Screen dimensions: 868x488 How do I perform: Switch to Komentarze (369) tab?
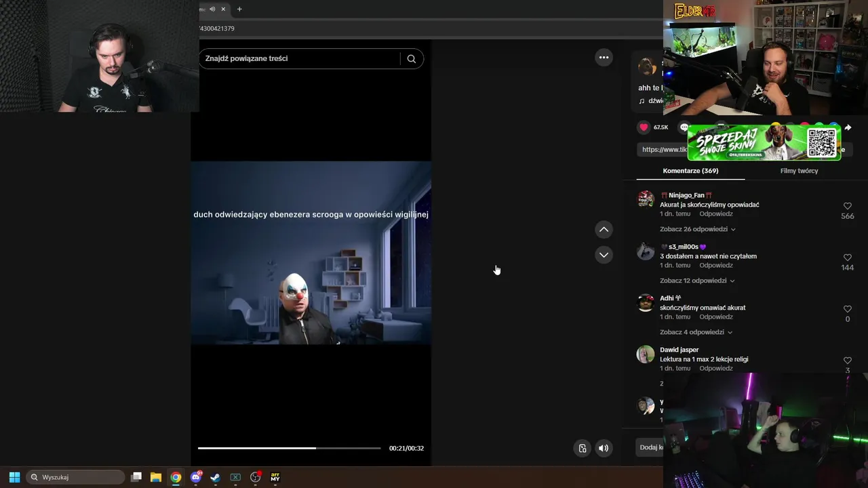coord(690,171)
